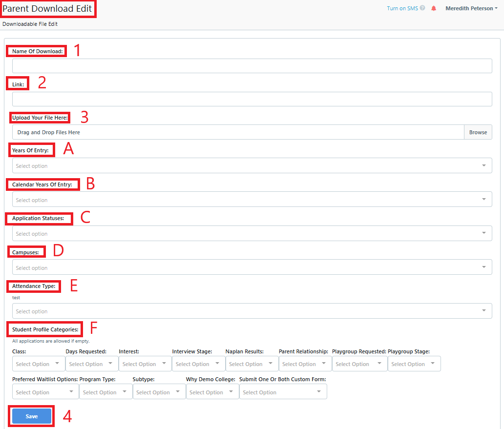
Task: Open the Parent Relationship dropdown
Action: pyautogui.click(x=305, y=364)
